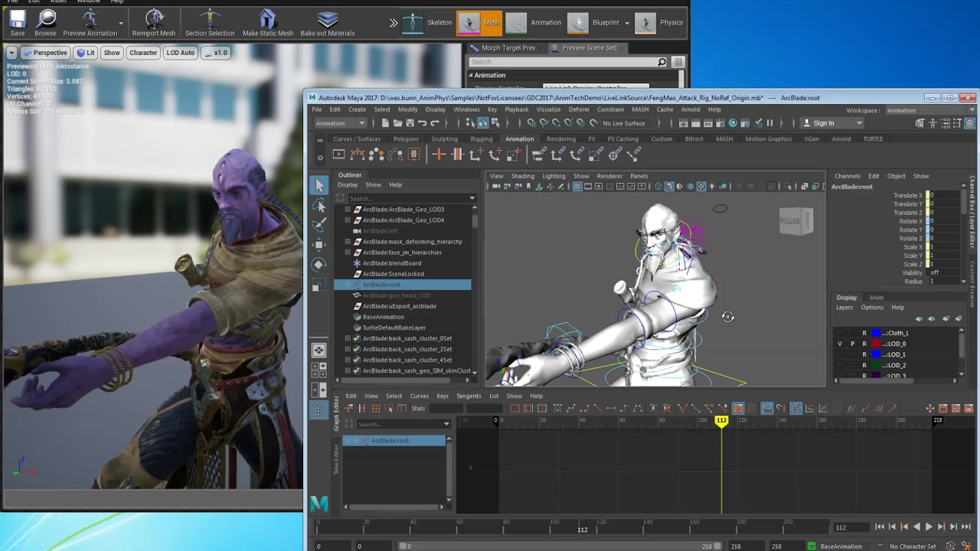Open Section Selection in Unreal toolbar
This screenshot has width=980, height=551.
click(x=210, y=23)
